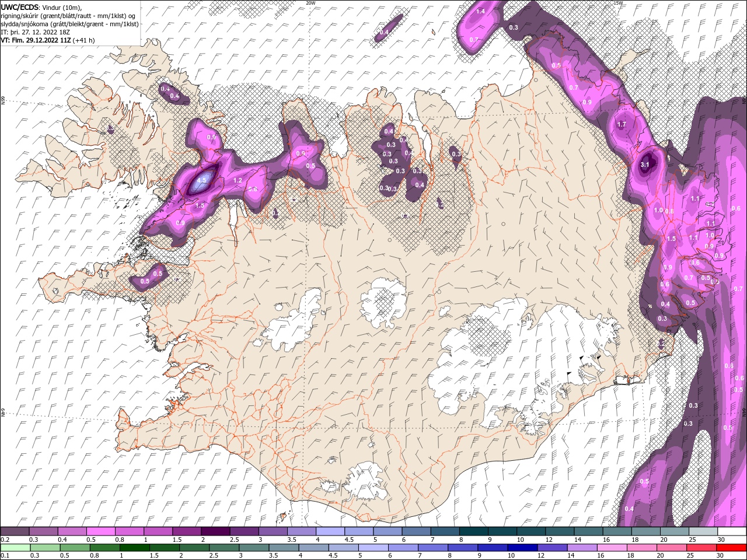Click the light lavender swatch above 4 in upper row

(330, 531)
